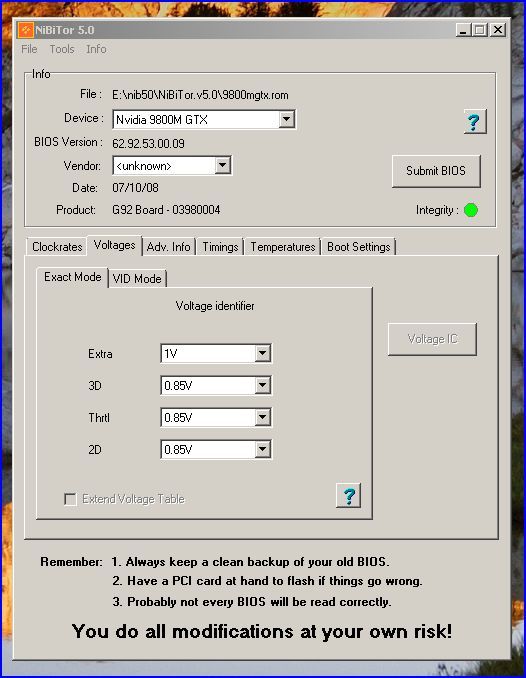This screenshot has height=678, width=526.
Task: Click the green Integrity indicator
Action: click(471, 210)
